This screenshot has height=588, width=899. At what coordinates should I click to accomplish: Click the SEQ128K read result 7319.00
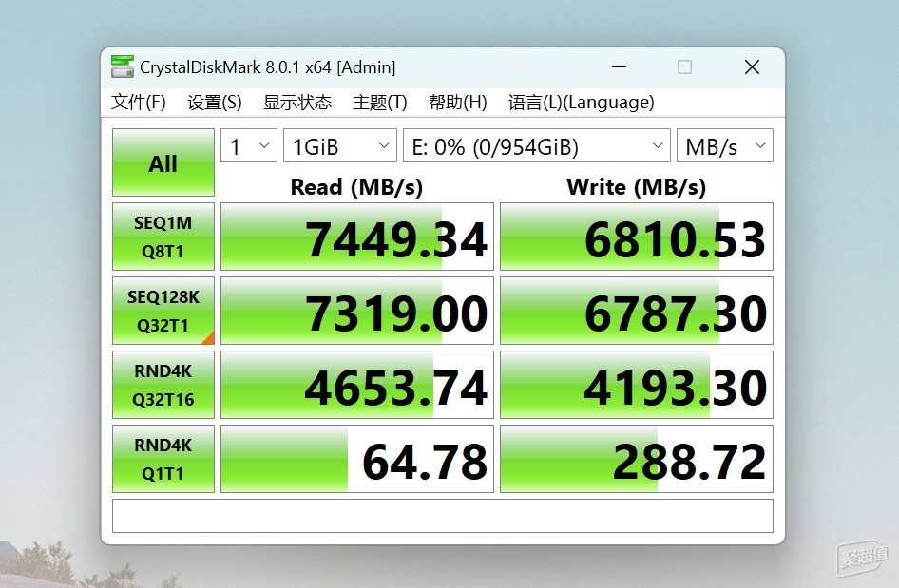point(357,311)
